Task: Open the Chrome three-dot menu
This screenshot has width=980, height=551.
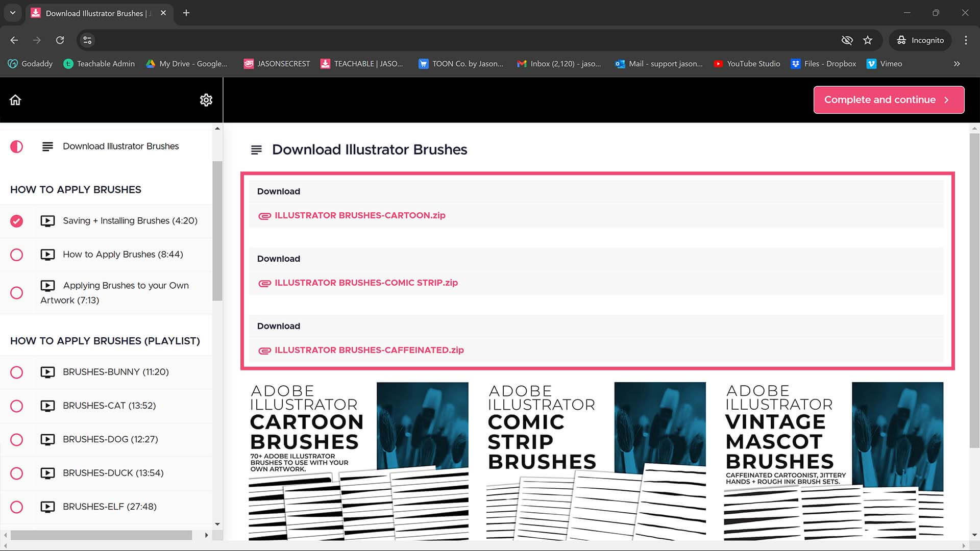Action: pyautogui.click(x=966, y=40)
